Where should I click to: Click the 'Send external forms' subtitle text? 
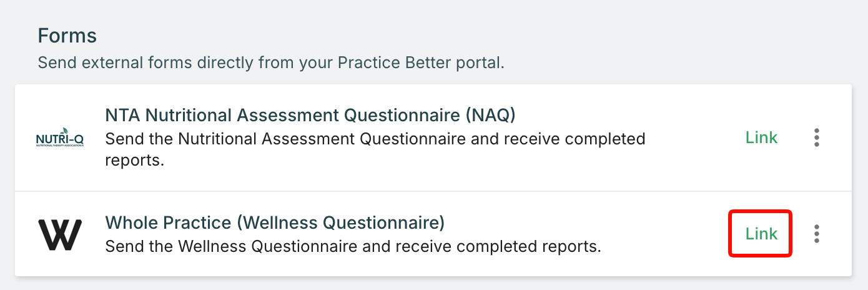tap(270, 63)
